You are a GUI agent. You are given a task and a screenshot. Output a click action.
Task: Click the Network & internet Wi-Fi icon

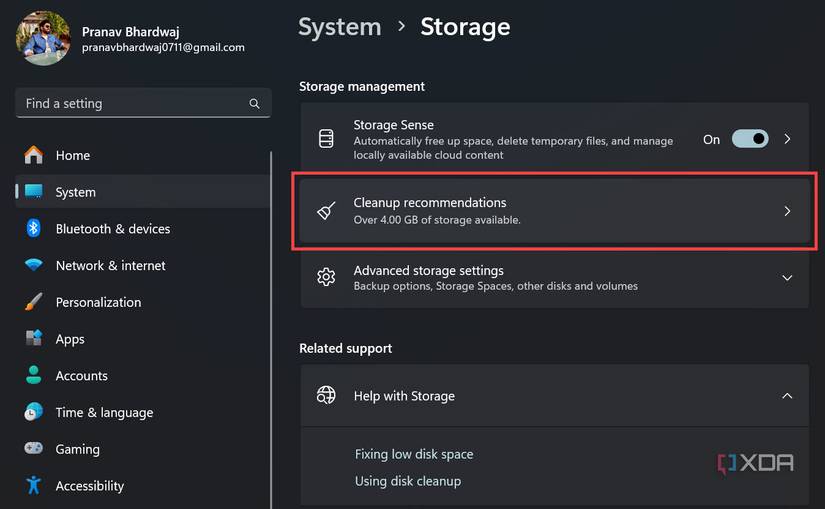pos(34,266)
